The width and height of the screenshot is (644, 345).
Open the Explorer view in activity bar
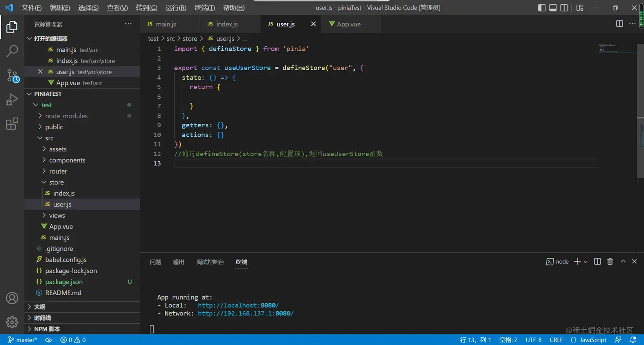[12, 28]
